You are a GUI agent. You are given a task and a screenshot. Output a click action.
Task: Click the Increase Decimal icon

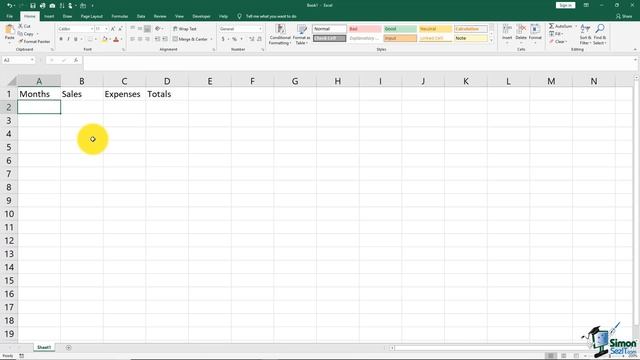point(251,39)
